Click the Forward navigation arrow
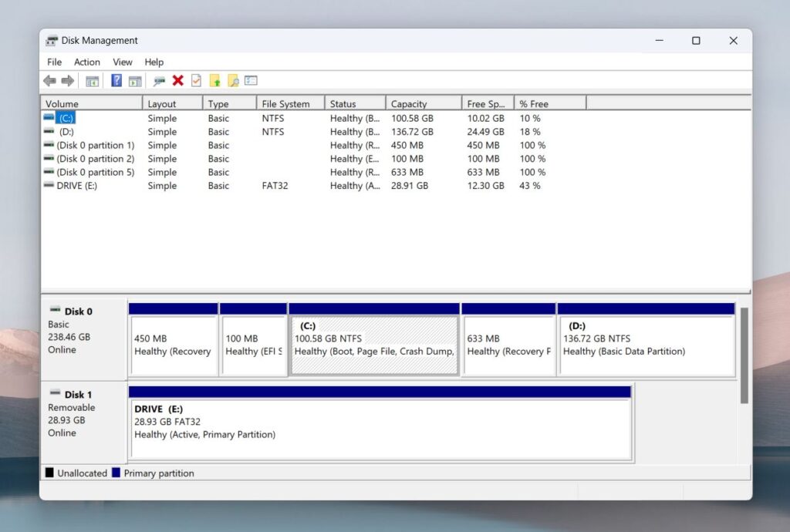Viewport: 790px width, 532px height. [x=68, y=80]
